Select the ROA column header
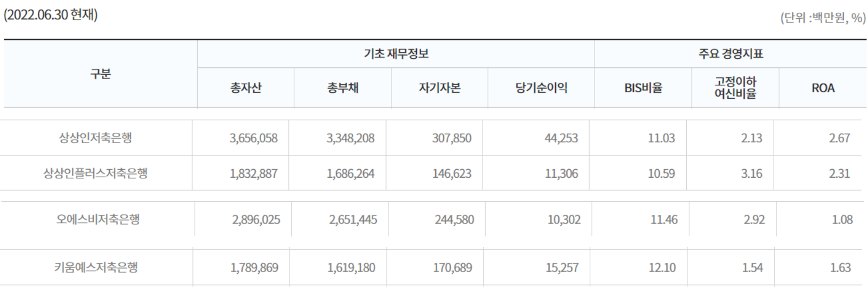 pos(823,88)
